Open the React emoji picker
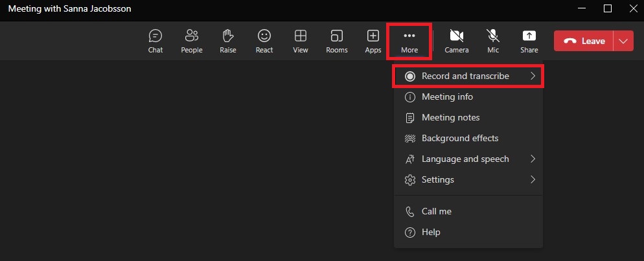This screenshot has height=261, width=644. [264, 41]
